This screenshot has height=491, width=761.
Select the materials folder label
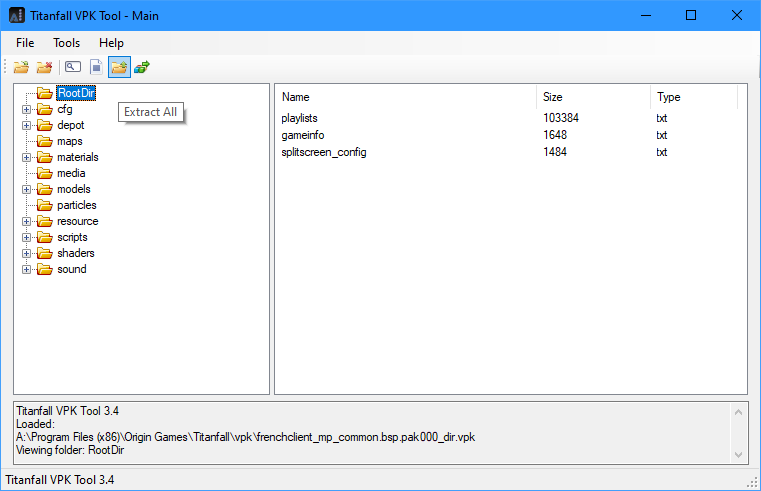pyautogui.click(x=78, y=157)
